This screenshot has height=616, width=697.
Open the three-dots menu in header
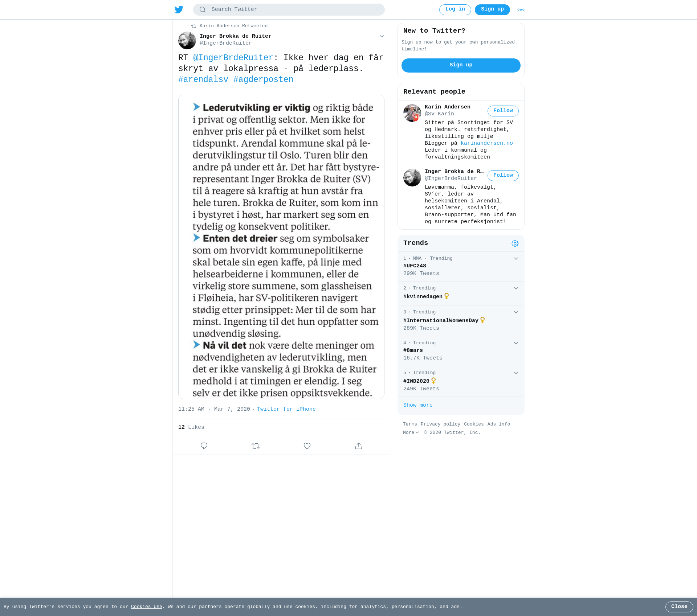521,10
